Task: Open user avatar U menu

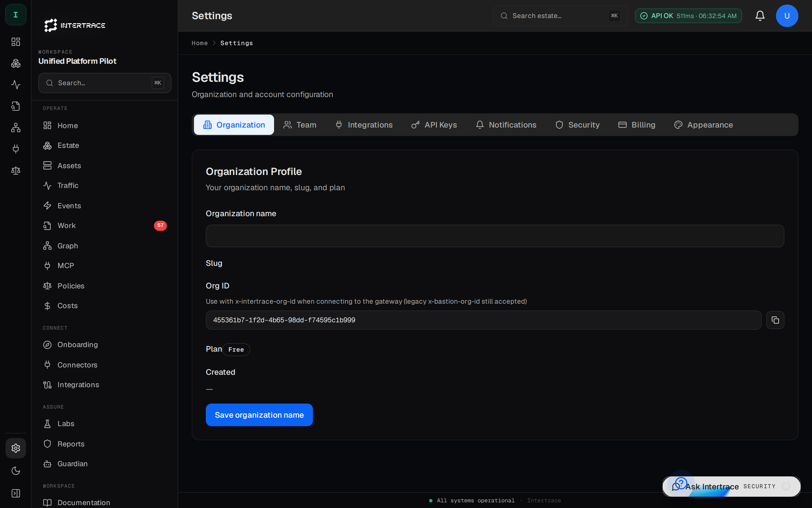Action: tap(787, 16)
